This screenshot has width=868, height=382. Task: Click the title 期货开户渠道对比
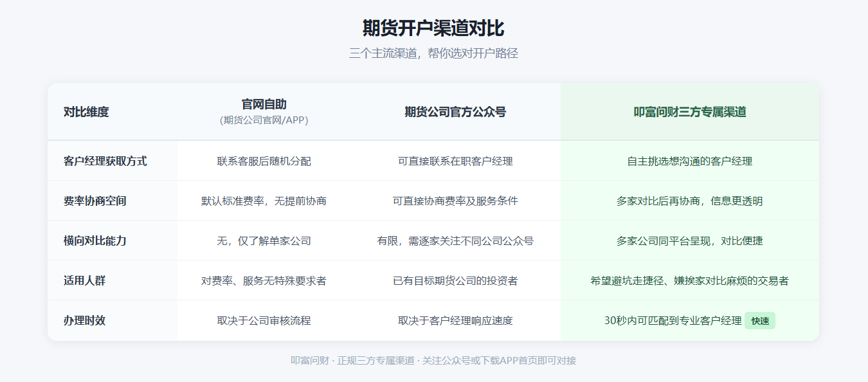tap(433, 28)
